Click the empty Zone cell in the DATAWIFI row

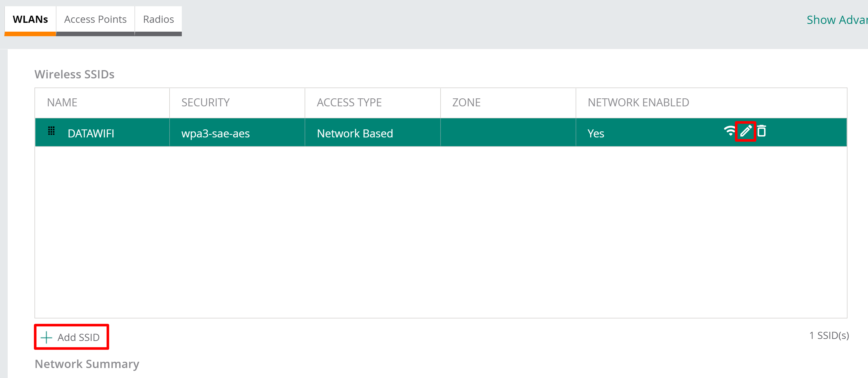click(x=508, y=133)
